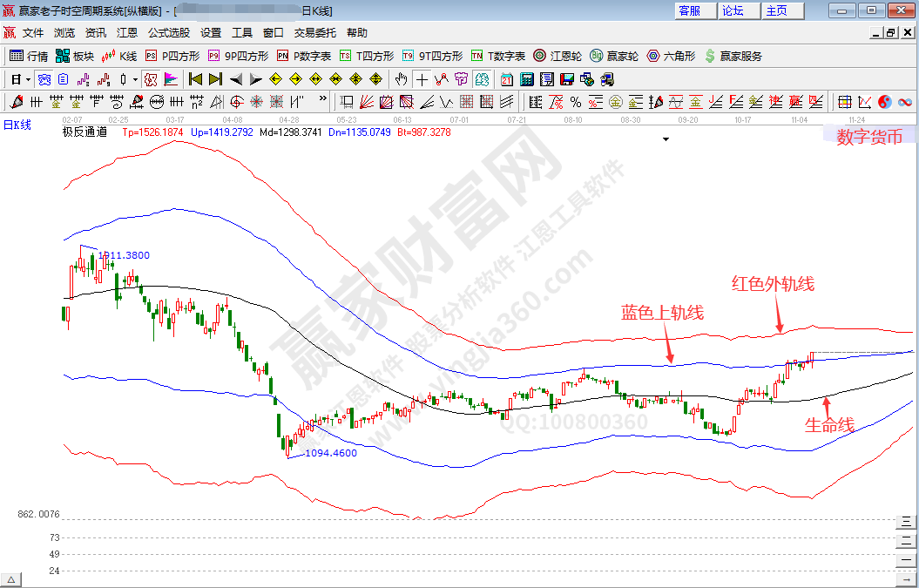The image size is (919, 588).
Task: Open the calculator icon in toolbar
Action: coord(526,79)
